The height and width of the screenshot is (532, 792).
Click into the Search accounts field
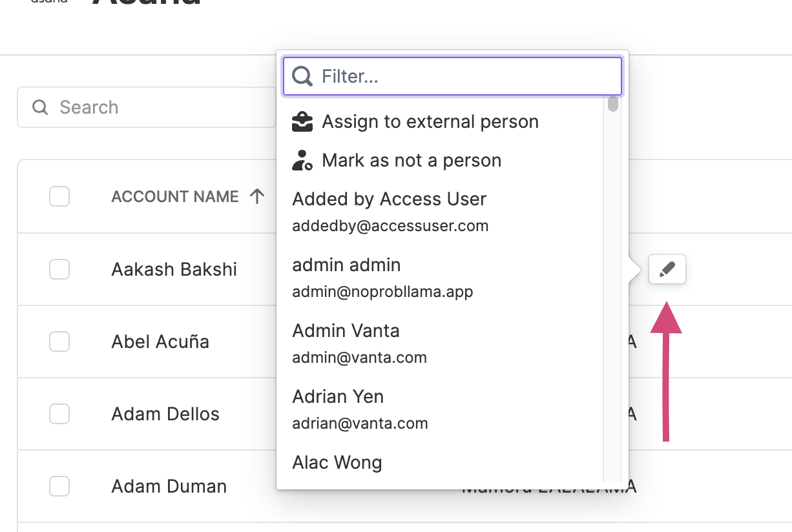point(147,107)
